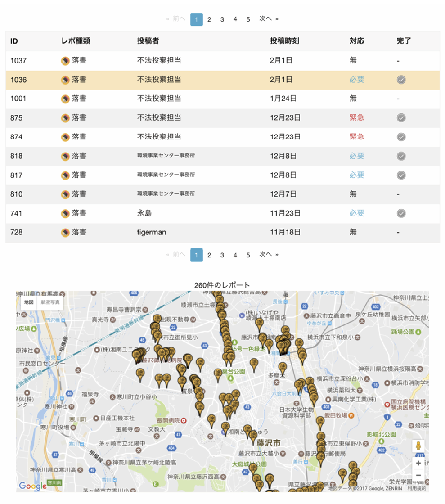Toggle the completed checkmark for report 1036
This screenshot has height=504, width=445.
coord(401,80)
